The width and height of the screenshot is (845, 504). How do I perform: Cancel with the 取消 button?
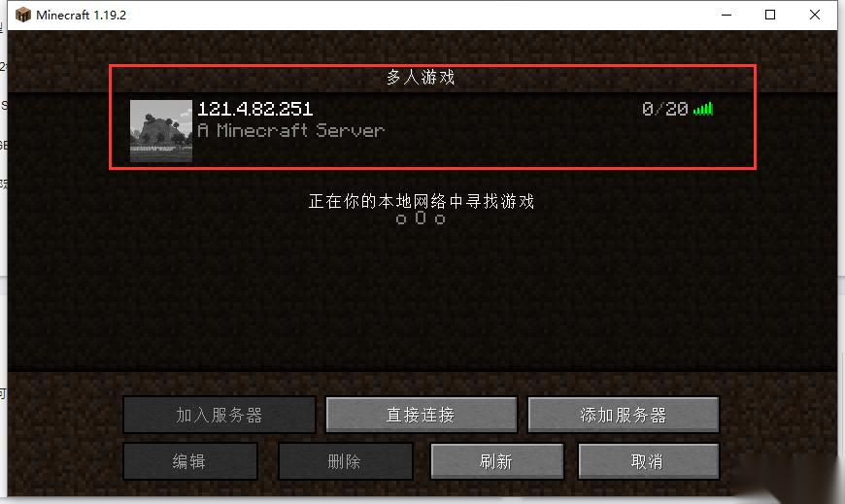[648, 461]
